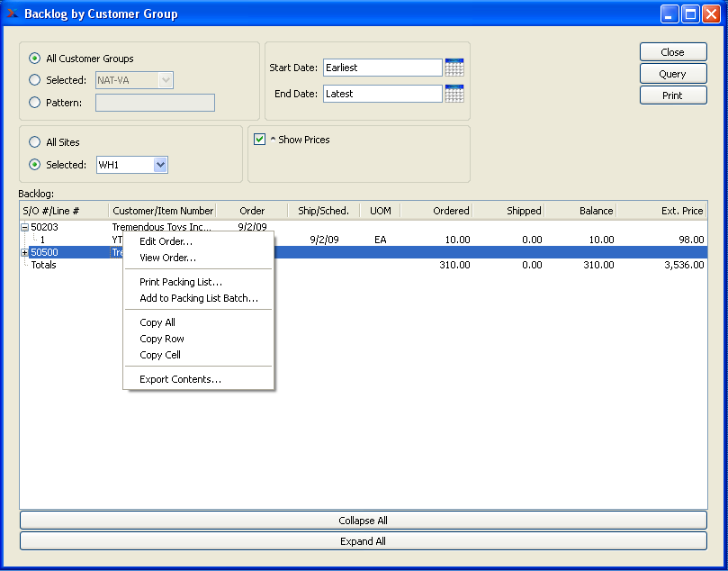Open the Start Date calendar picker

pyautogui.click(x=454, y=68)
